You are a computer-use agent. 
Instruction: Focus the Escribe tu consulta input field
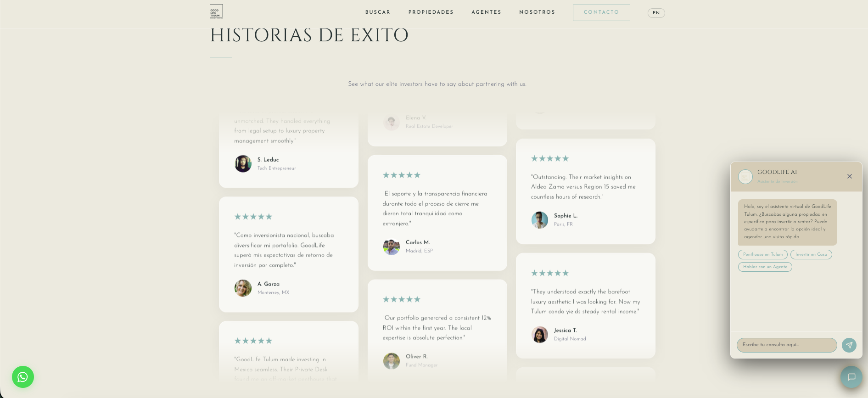786,345
